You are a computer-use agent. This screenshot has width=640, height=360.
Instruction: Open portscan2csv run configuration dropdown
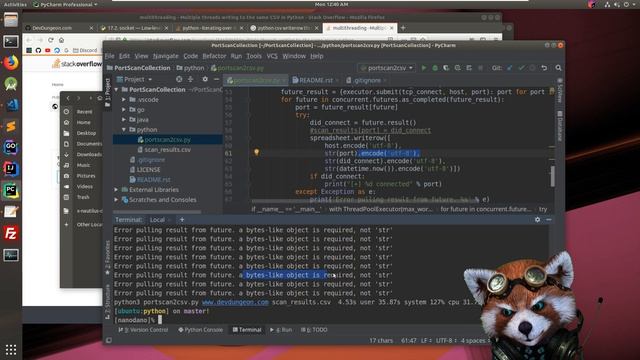[386, 68]
